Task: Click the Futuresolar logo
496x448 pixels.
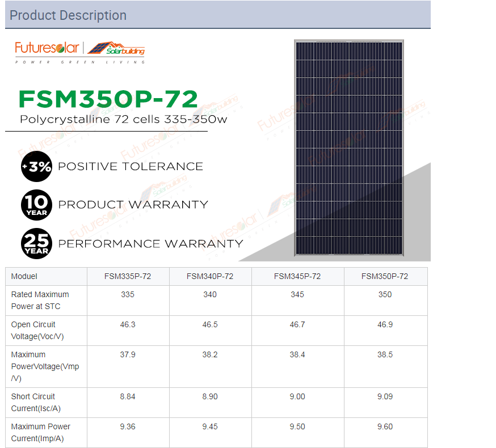Action: (x=47, y=48)
